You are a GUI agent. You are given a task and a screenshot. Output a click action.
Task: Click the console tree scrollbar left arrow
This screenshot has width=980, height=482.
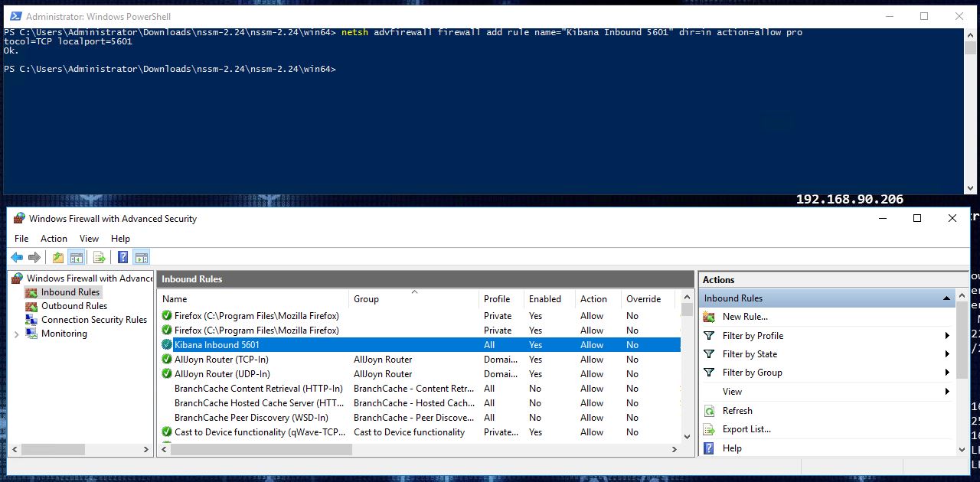(15, 450)
